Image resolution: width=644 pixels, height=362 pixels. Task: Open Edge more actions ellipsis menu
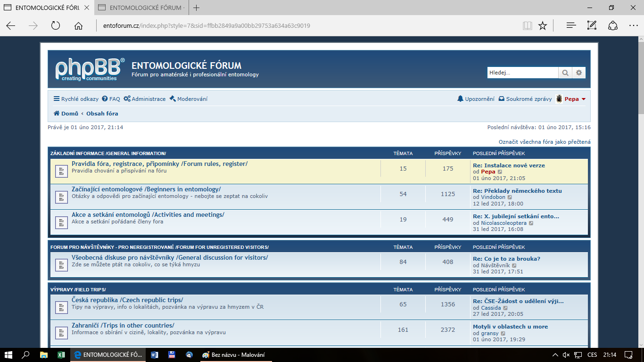[633, 26]
